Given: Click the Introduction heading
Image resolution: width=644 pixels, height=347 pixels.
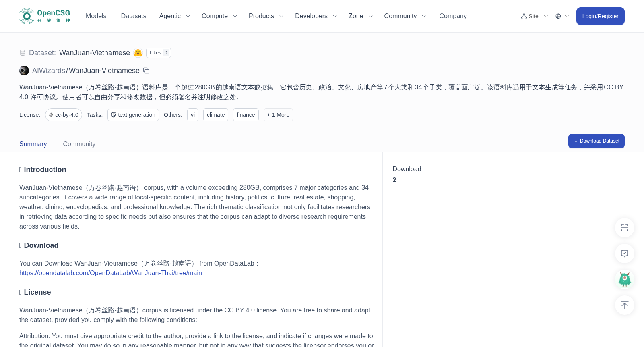Looking at the screenshot, I should coord(43,170).
